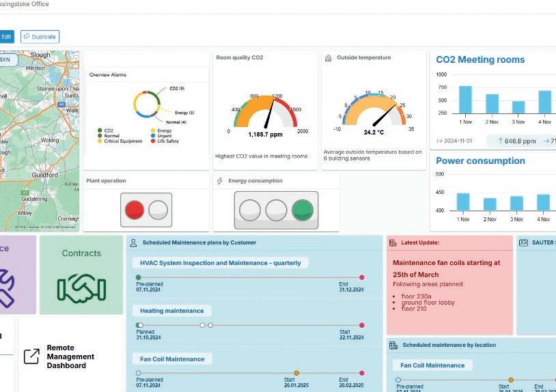This screenshot has width=556, height=392.
Task: Click the ID card icon beside SAUTER
Action: [x=523, y=243]
